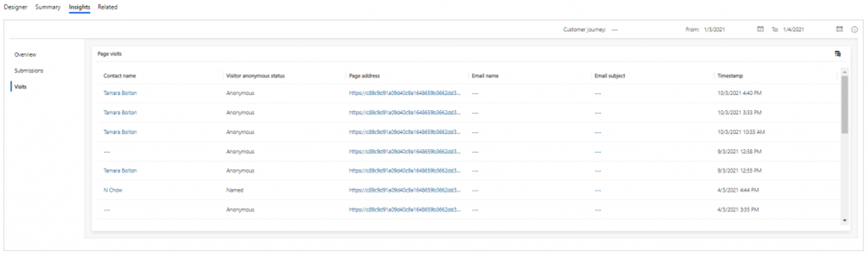Click the To date field 1/4/2021
The width and height of the screenshot is (868, 262).
(x=793, y=30)
